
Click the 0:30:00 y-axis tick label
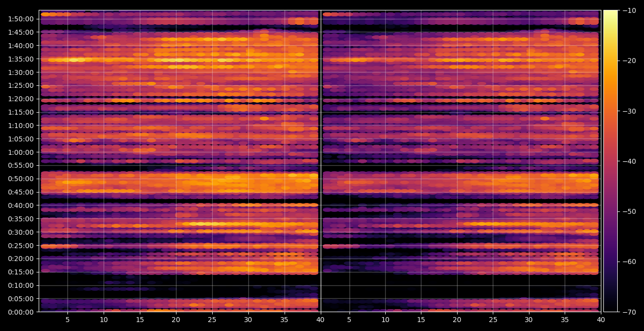[21, 232]
